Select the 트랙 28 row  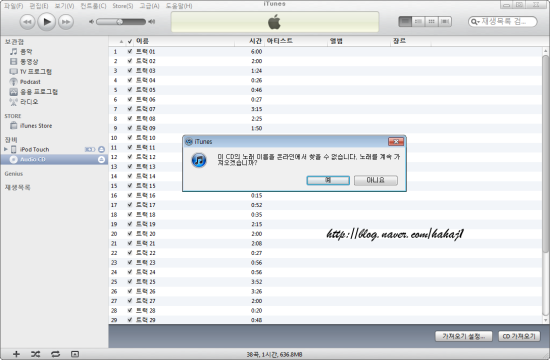pyautogui.click(x=325, y=311)
